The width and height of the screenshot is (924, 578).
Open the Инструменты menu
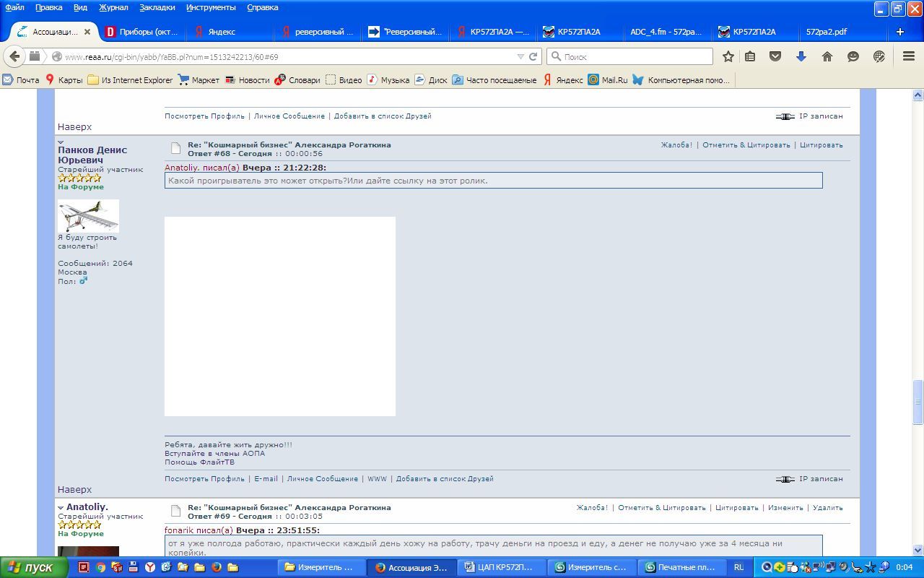pos(210,7)
